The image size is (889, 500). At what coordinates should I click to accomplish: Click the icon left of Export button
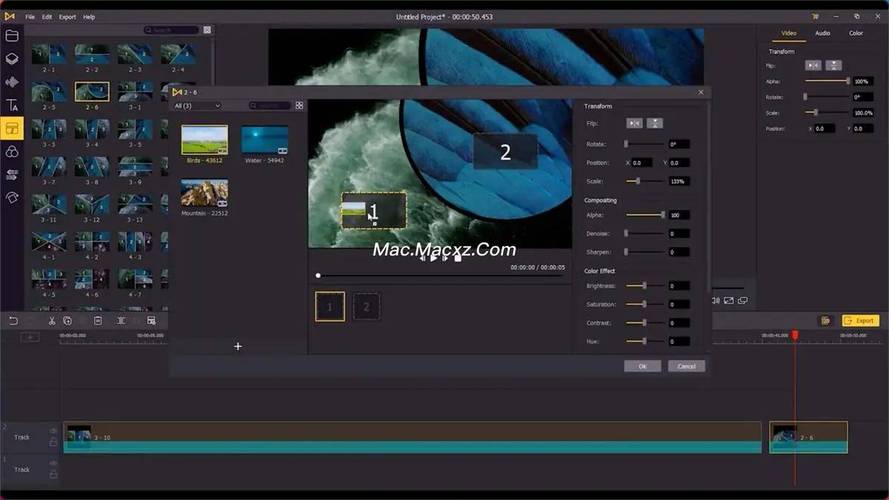click(826, 321)
